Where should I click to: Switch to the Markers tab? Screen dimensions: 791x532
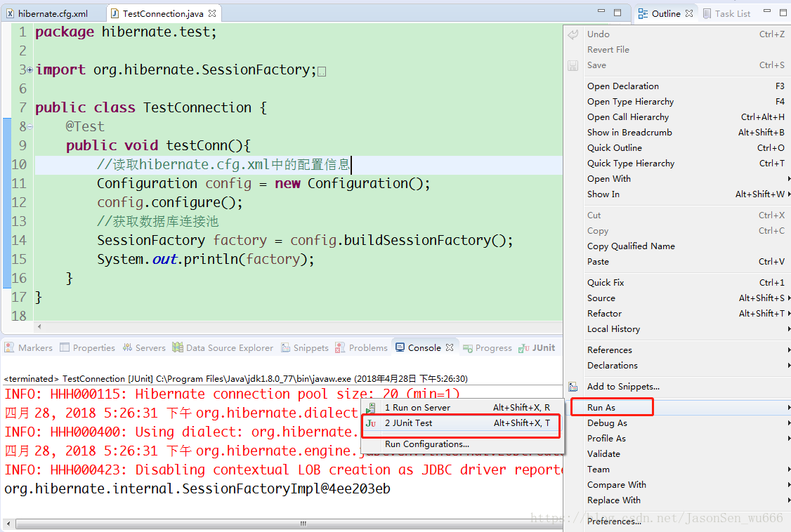point(30,347)
